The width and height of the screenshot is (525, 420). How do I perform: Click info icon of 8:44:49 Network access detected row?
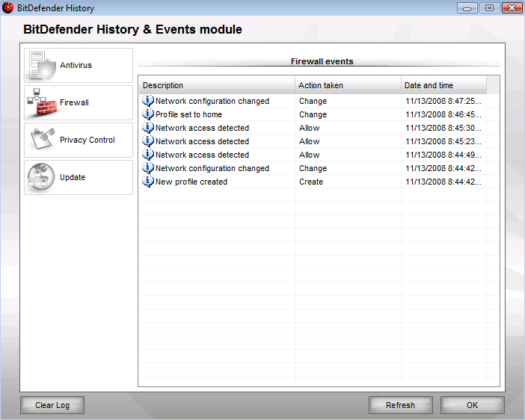[148, 155]
